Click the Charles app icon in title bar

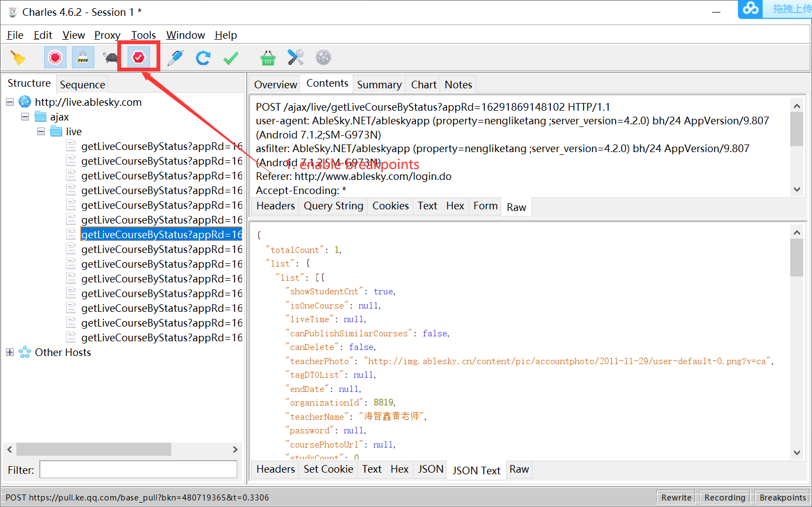[13, 12]
